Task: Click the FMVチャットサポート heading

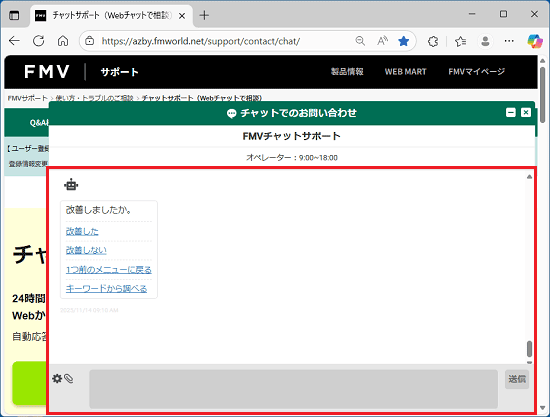Action: pyautogui.click(x=291, y=136)
